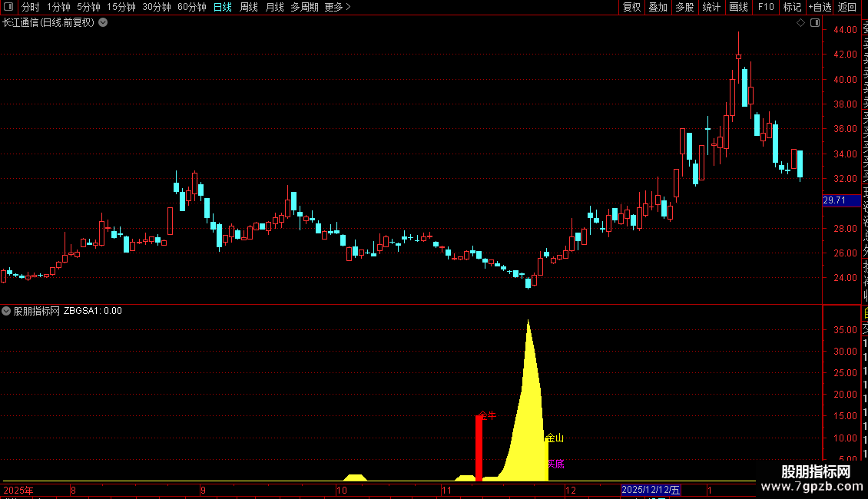The width and height of the screenshot is (868, 499).
Task: Add stock with +自选 button
Action: (820, 7)
